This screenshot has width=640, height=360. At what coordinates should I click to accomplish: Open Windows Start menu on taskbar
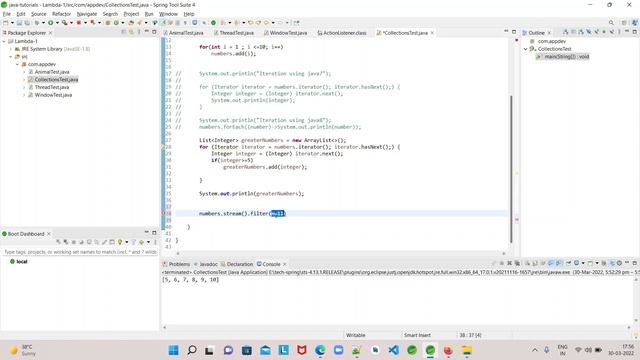coord(173,350)
